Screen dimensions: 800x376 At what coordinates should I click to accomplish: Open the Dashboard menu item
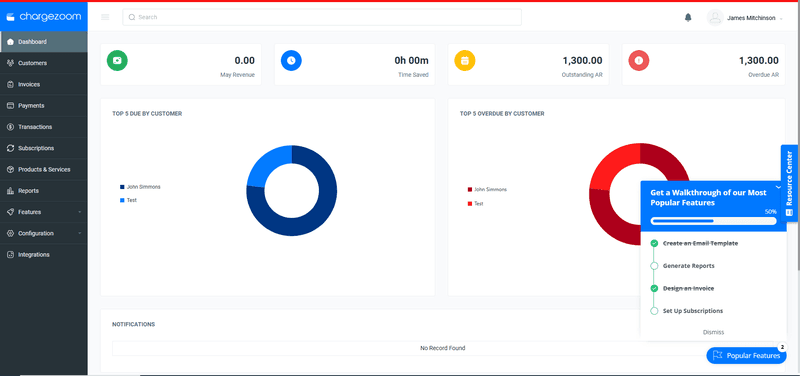click(x=44, y=42)
